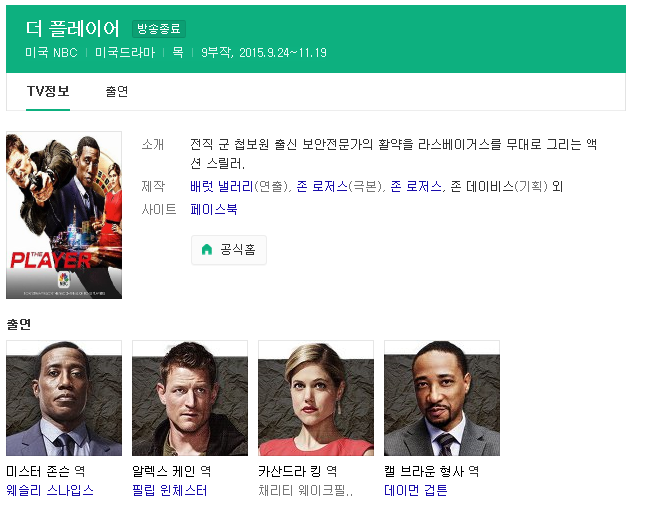This screenshot has height=512, width=646.
Task: Open director 배럿 밸러리 link
Action: click(221, 187)
